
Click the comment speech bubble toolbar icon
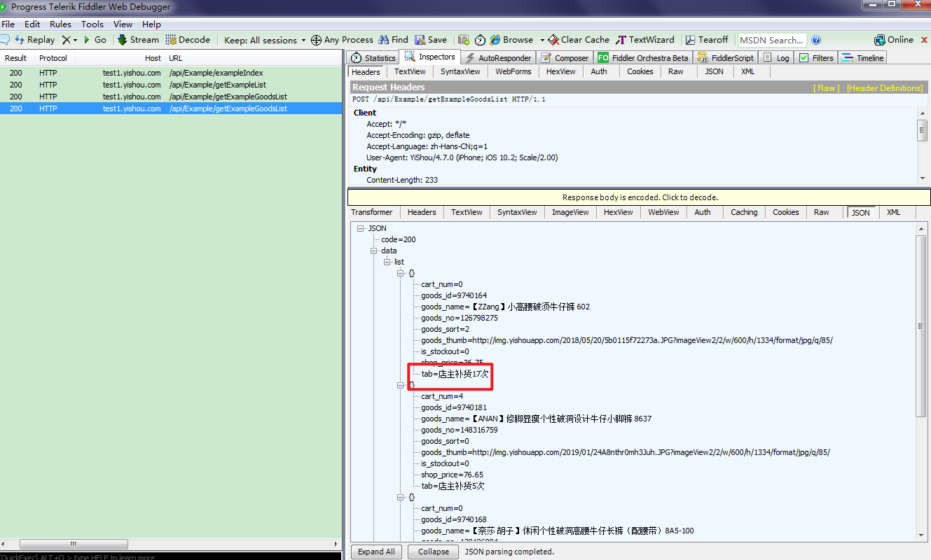tap(5, 40)
